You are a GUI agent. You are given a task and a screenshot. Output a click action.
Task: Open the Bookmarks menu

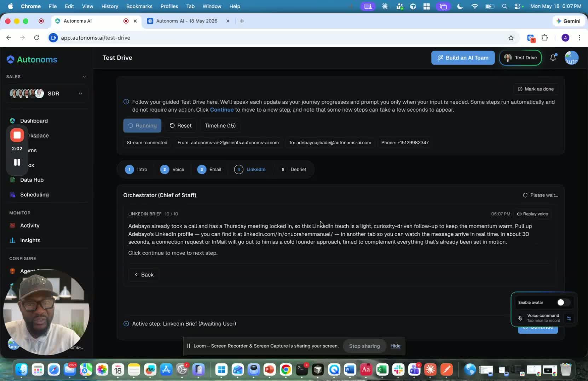(x=139, y=6)
